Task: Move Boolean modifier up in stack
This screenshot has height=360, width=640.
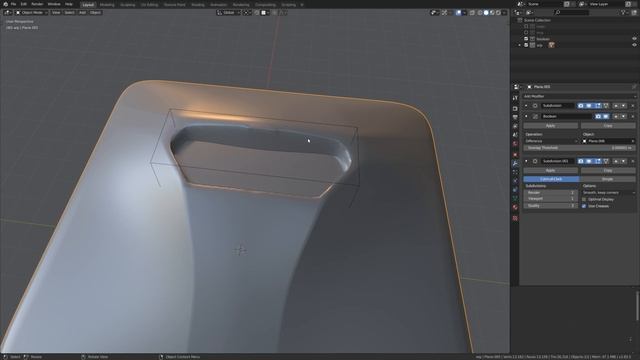Action: [616, 116]
